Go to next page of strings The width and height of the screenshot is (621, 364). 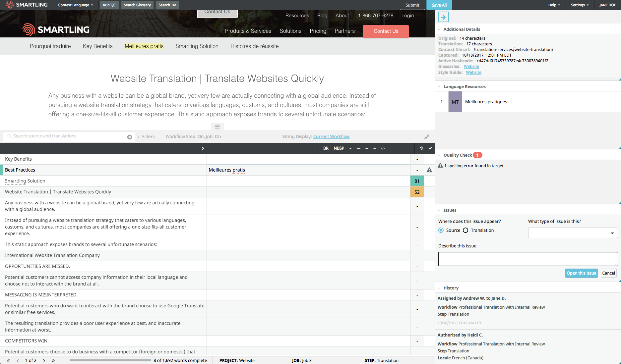[44, 360]
